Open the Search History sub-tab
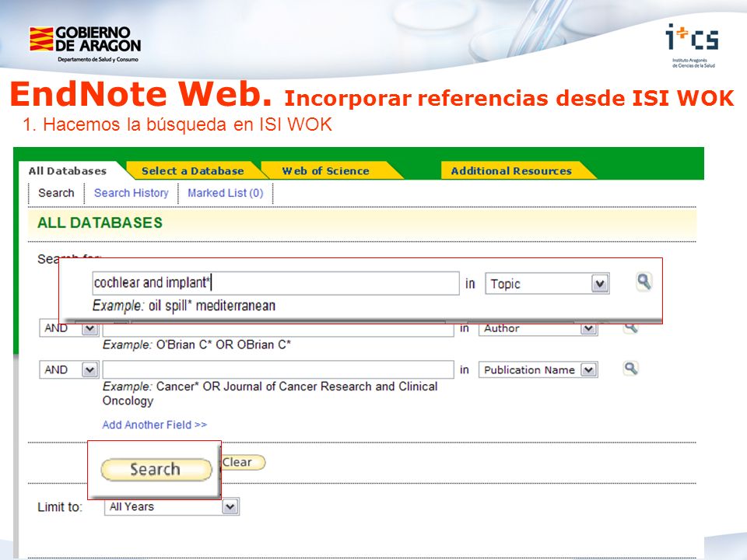Viewport: 747px width, 560px height. point(131,193)
